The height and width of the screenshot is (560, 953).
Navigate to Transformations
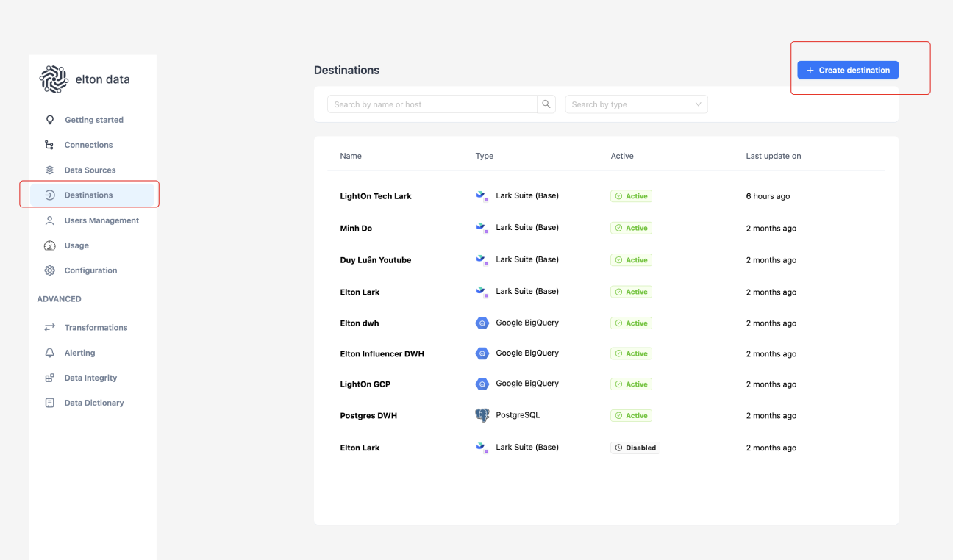click(x=96, y=328)
